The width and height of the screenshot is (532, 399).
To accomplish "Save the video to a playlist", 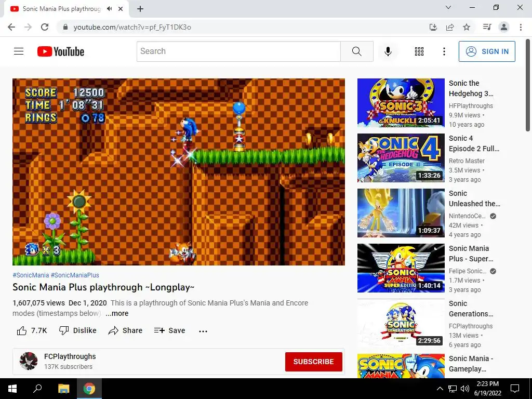I will click(x=169, y=330).
